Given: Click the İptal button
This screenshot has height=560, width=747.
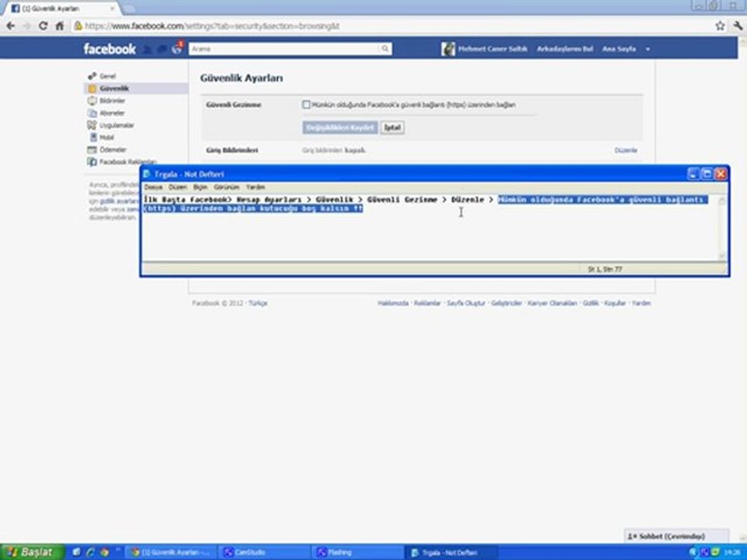Looking at the screenshot, I should click(x=392, y=128).
